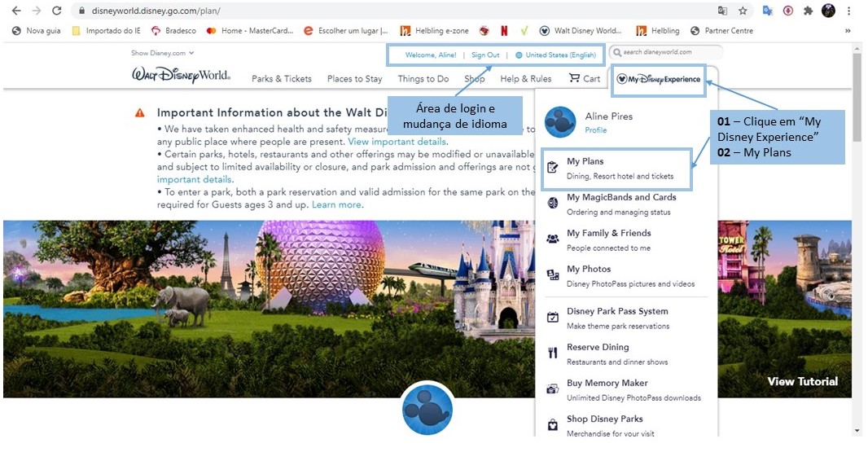Show more bookmarks with the double chevron
This screenshot has width=868, height=452.
click(x=848, y=31)
